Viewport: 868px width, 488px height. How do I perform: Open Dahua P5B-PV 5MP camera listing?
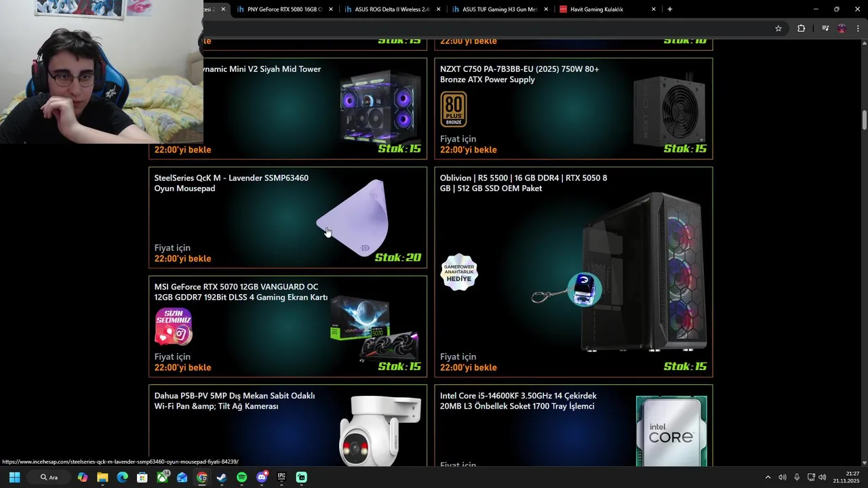click(235, 401)
